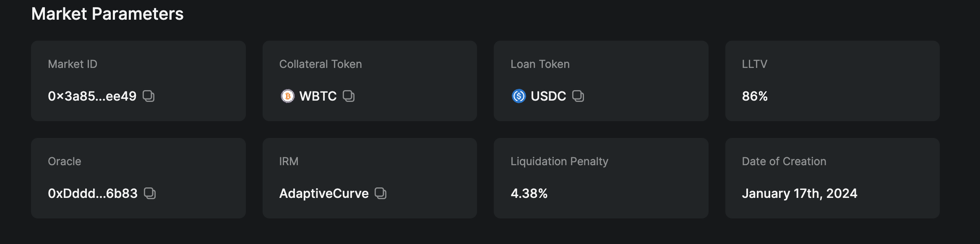This screenshot has width=980, height=244.
Task: Click the copy icon next to Market ID
Action: coord(149,96)
